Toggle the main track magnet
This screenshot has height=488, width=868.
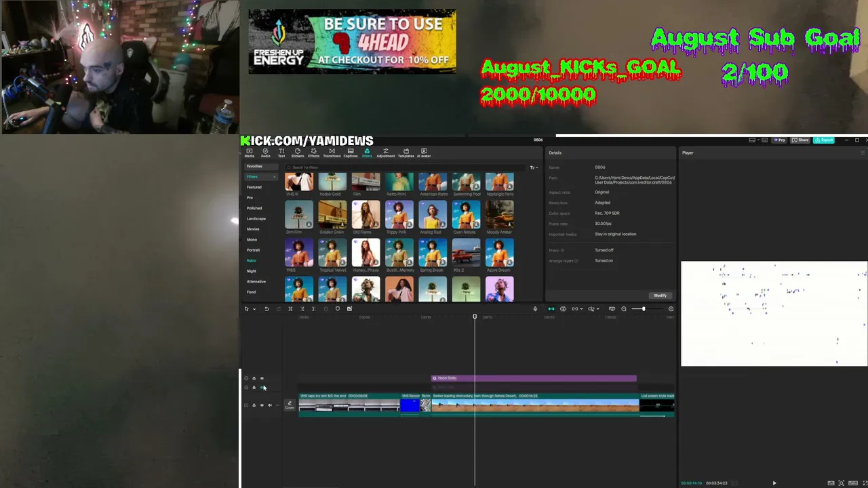551,309
